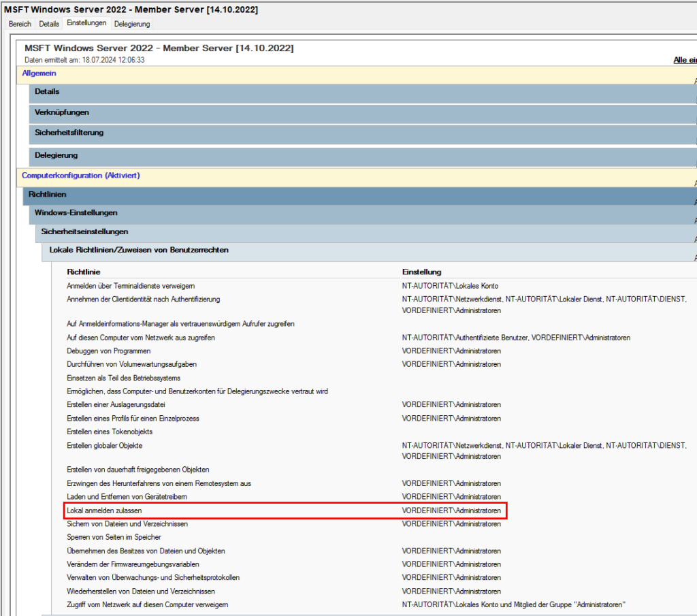Image resolution: width=697 pixels, height=616 pixels.
Task: Click 'Laden und Entfernen von Gerätetreibern' policy
Action: click(127, 496)
